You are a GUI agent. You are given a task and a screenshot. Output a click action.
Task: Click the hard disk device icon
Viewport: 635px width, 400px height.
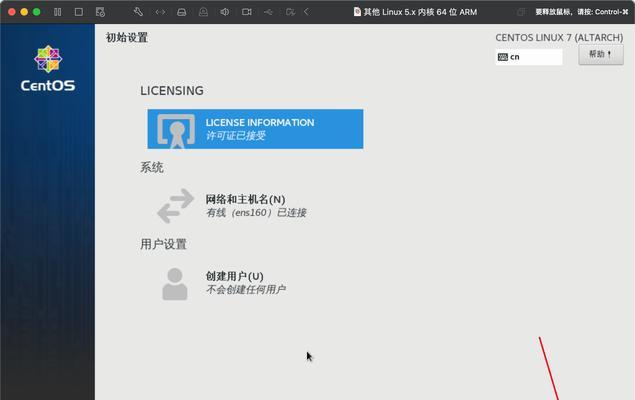tap(182, 12)
